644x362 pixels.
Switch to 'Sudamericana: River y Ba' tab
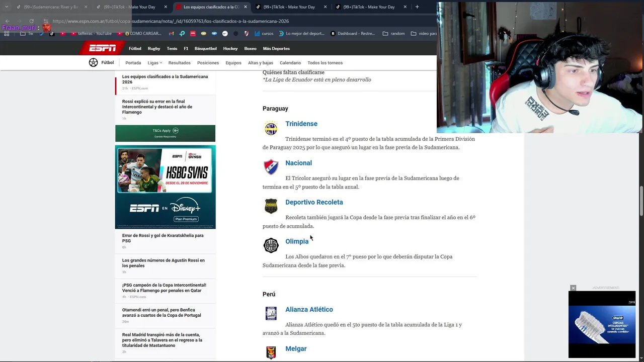click(51, 7)
